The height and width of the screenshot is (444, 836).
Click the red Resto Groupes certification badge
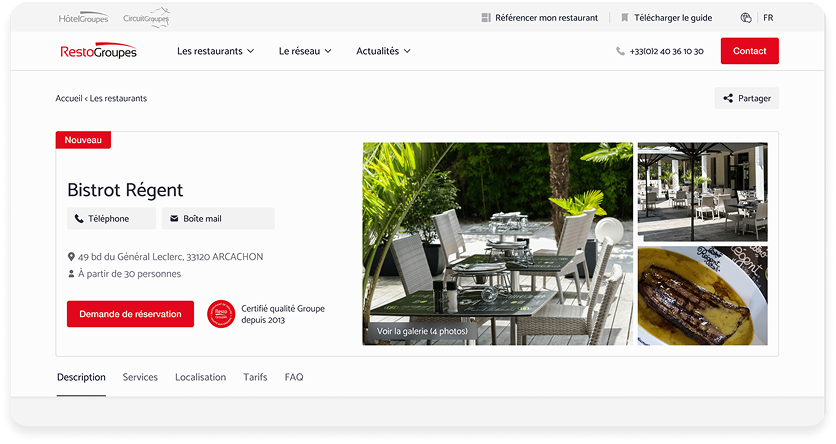point(221,314)
